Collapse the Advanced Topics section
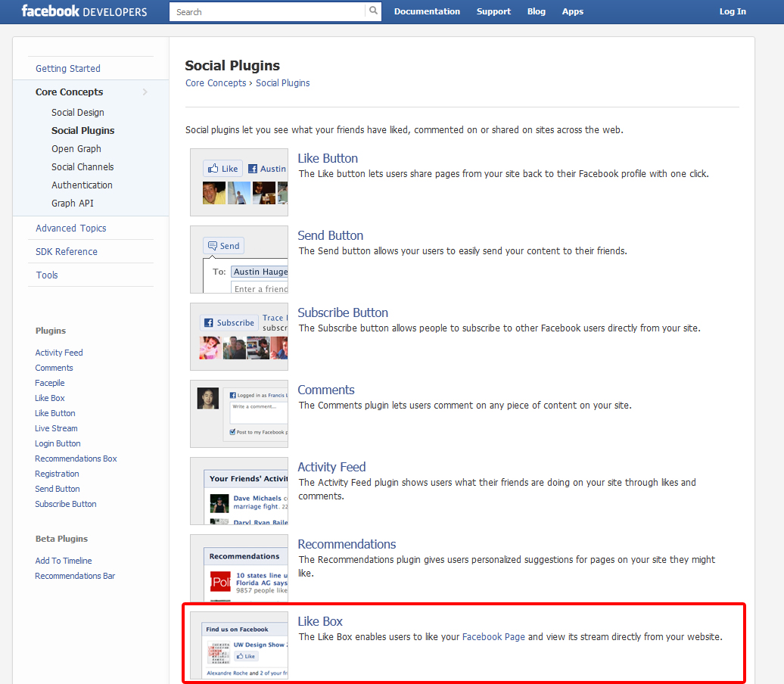 coord(71,228)
